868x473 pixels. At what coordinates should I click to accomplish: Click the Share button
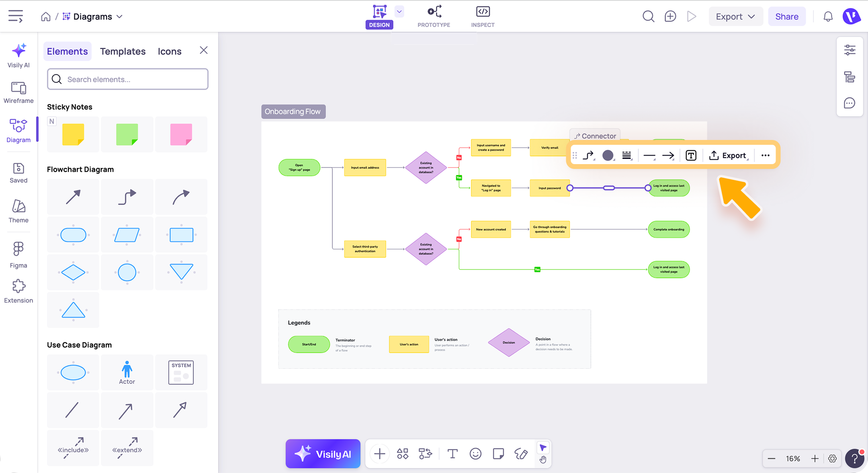787,16
